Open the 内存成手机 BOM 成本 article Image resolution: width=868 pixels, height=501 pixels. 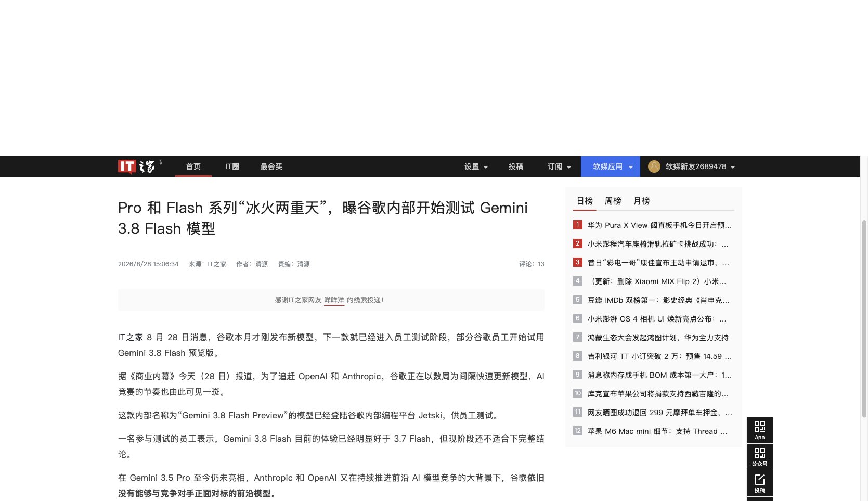659,375
